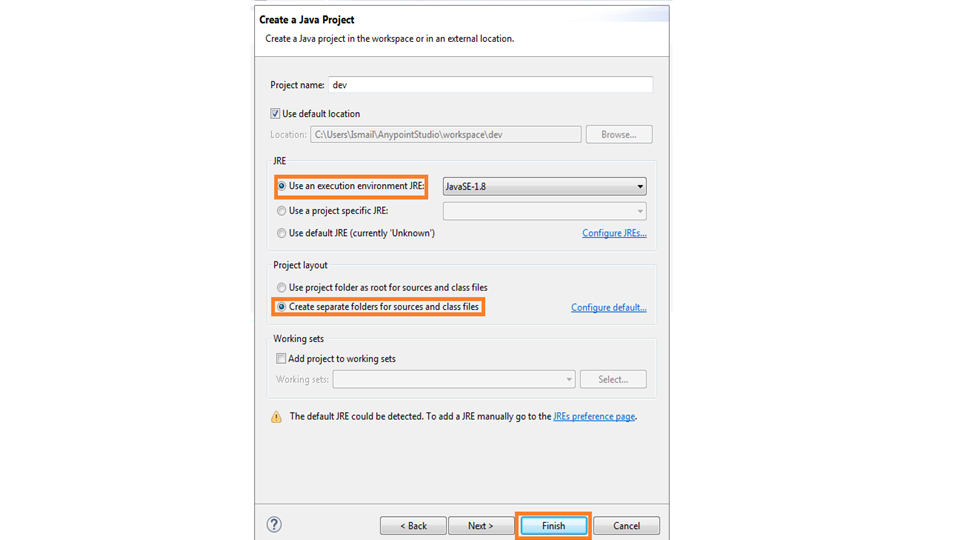Click the 'Project layout' group label
Viewport: 960px width, 540px height.
point(300,265)
